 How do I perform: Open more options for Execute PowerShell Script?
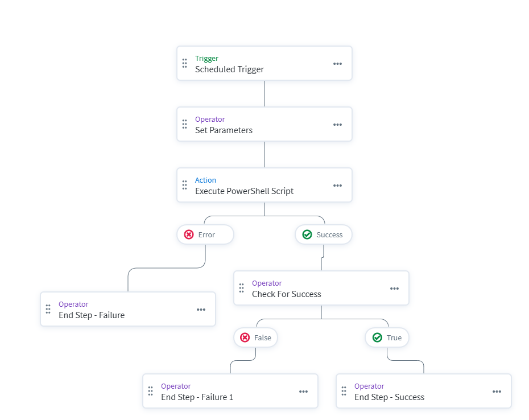(337, 186)
